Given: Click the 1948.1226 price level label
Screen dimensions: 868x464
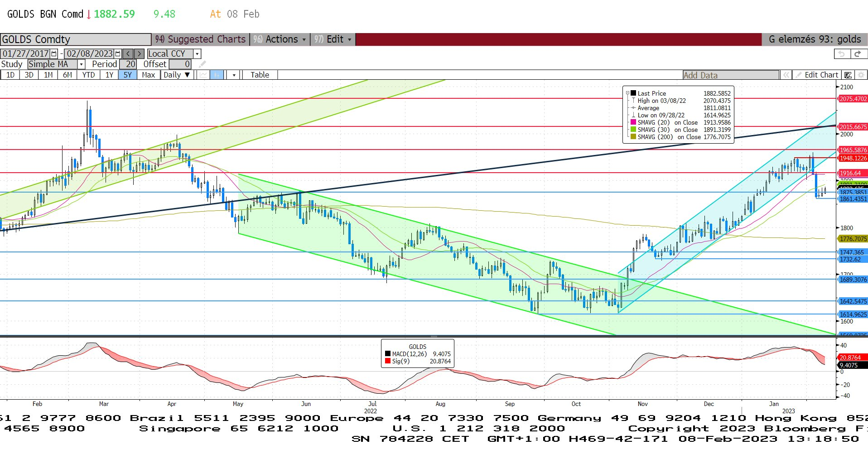Looking at the screenshot, I should (x=853, y=158).
